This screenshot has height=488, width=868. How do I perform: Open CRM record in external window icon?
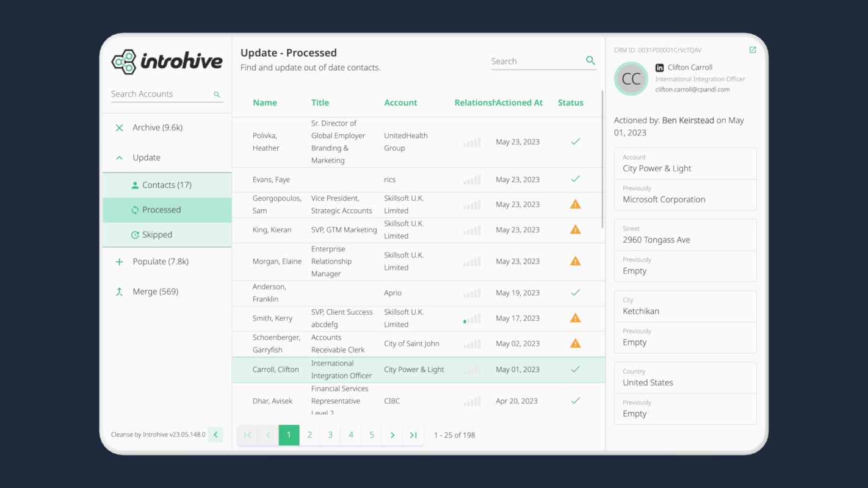click(753, 50)
